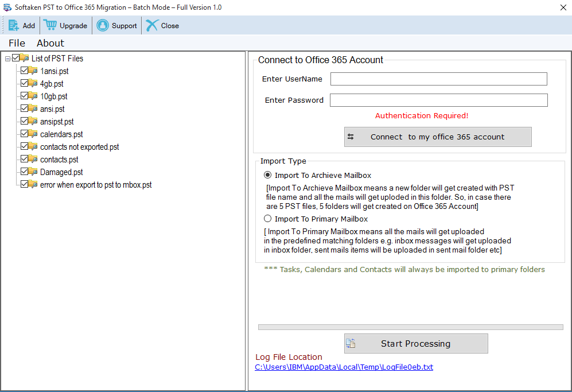This screenshot has height=392, width=572.
Task: Click the Add toolbar label
Action: (29, 26)
